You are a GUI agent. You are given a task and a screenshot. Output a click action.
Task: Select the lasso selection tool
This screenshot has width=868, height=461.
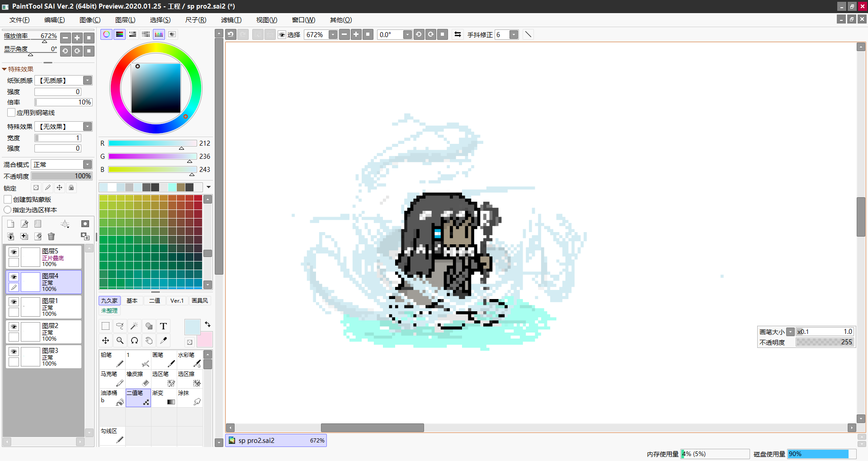[x=120, y=326]
